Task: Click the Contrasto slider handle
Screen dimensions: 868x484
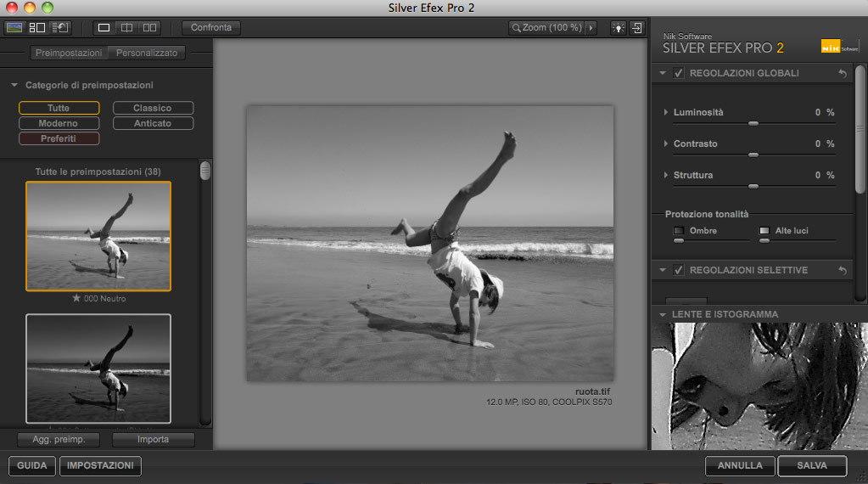Action: (753, 155)
